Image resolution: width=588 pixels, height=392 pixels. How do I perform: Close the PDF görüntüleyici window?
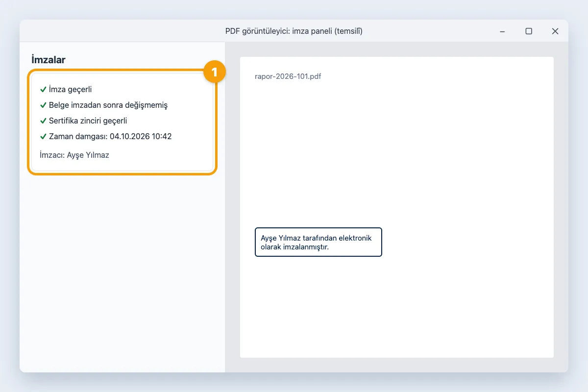(555, 31)
